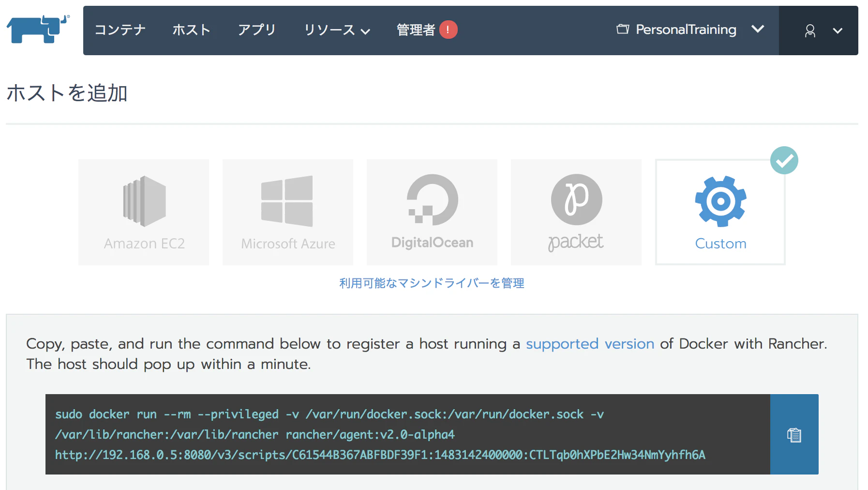
Task: Click the Custom gear icon
Action: coord(720,200)
